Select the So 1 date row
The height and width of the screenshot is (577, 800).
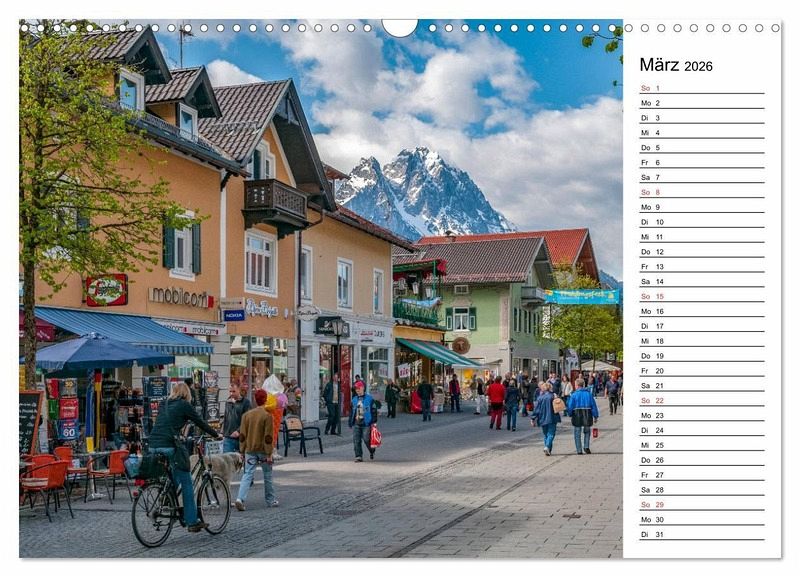click(x=702, y=88)
